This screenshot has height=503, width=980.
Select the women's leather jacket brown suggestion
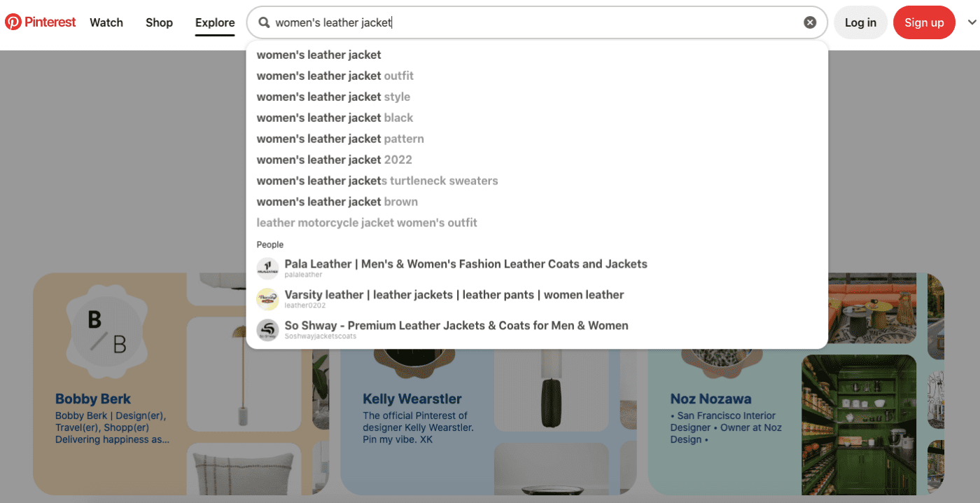coord(337,201)
